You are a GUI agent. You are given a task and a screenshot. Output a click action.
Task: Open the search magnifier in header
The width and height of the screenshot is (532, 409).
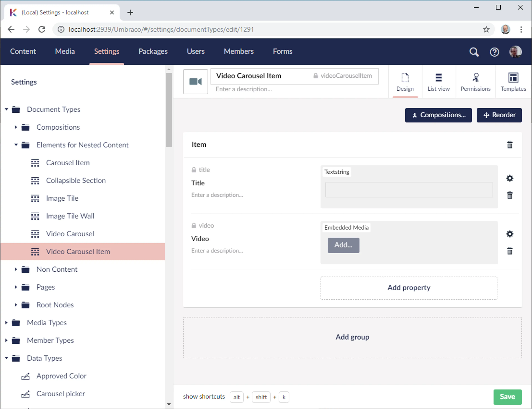[474, 52]
